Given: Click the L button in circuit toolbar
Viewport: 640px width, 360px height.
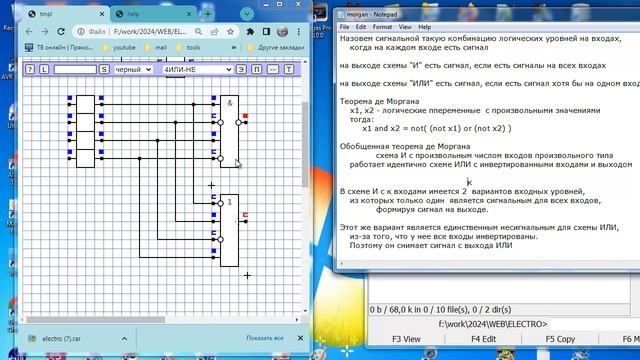Looking at the screenshot, I should [44, 69].
